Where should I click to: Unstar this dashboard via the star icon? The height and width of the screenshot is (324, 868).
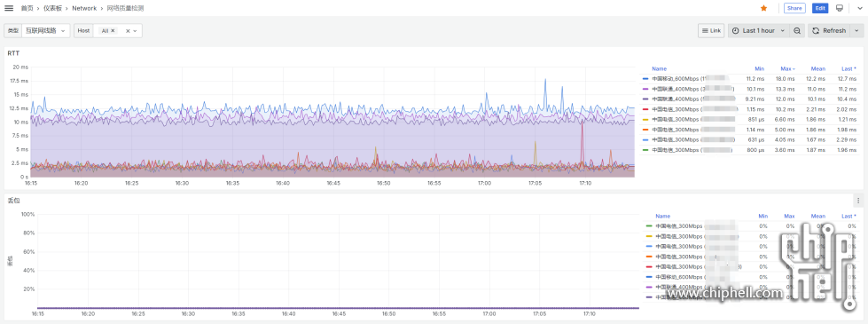(x=764, y=8)
